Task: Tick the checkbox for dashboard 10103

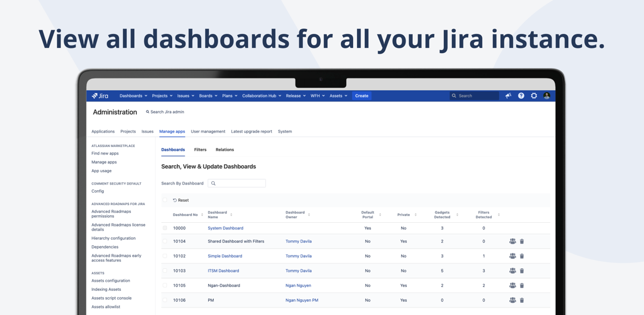Action: click(x=165, y=271)
